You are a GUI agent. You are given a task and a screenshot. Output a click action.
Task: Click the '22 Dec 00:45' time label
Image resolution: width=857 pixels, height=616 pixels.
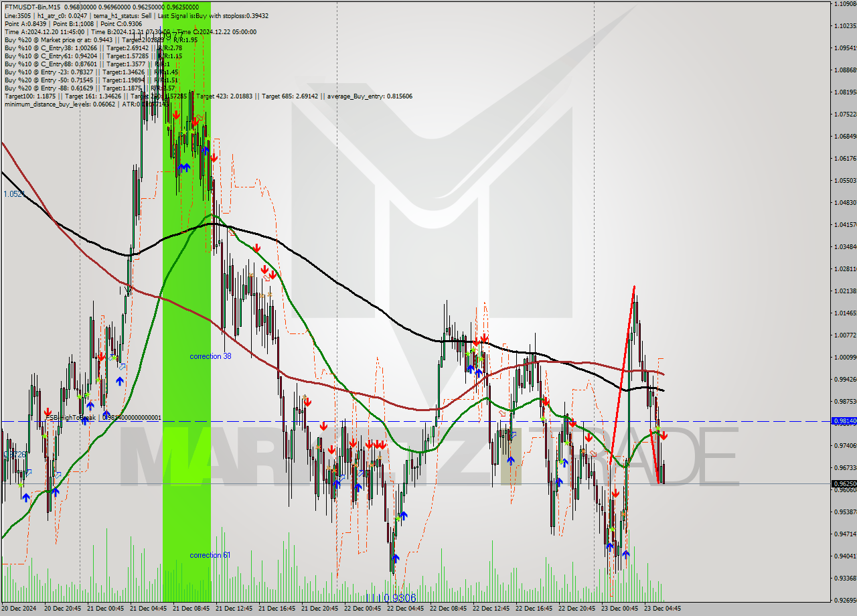(363, 609)
